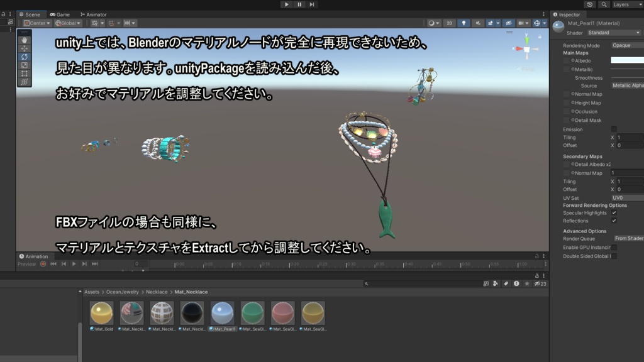The width and height of the screenshot is (644, 362).
Task: Click the Animation record button
Action: (x=43, y=264)
